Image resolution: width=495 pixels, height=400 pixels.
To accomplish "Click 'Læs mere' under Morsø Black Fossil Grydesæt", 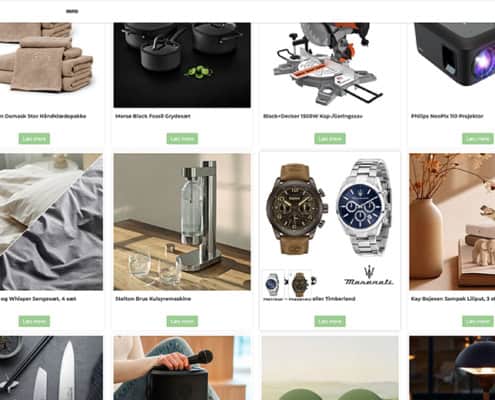I will 182,139.
